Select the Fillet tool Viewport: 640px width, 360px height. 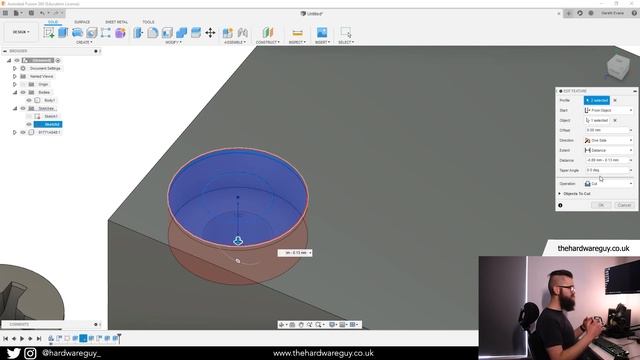153,33
